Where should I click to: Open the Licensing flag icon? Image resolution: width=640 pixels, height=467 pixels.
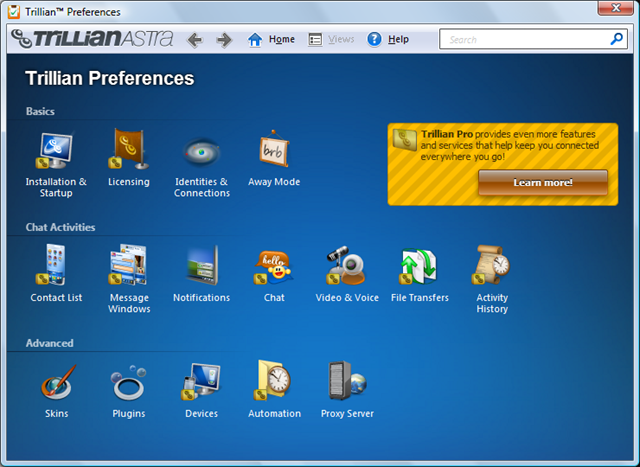tap(129, 149)
